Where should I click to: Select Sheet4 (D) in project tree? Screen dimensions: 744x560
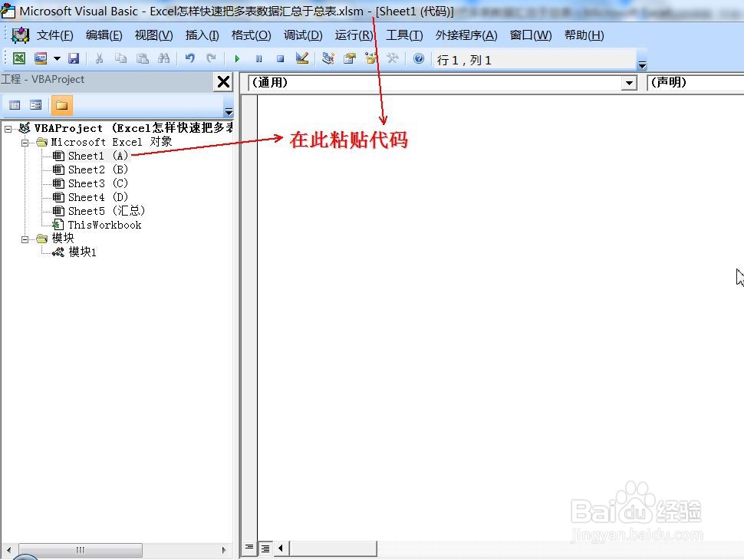tap(98, 197)
